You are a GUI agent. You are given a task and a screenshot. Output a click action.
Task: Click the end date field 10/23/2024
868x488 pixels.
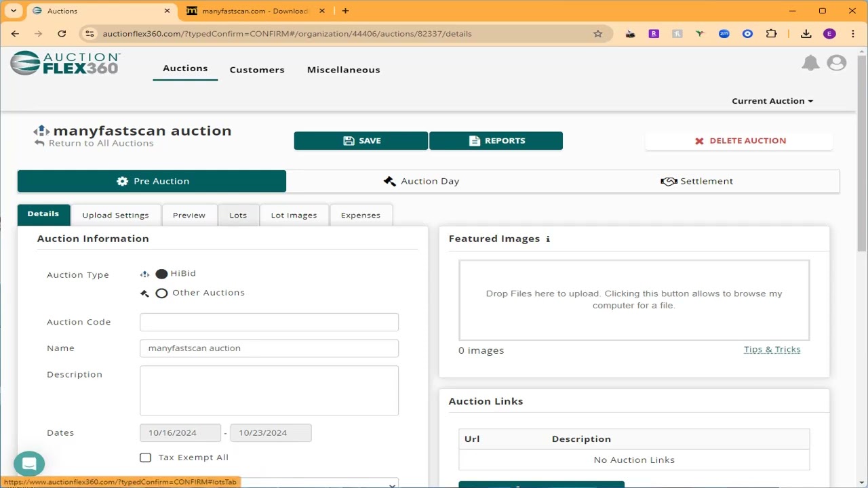point(271,433)
